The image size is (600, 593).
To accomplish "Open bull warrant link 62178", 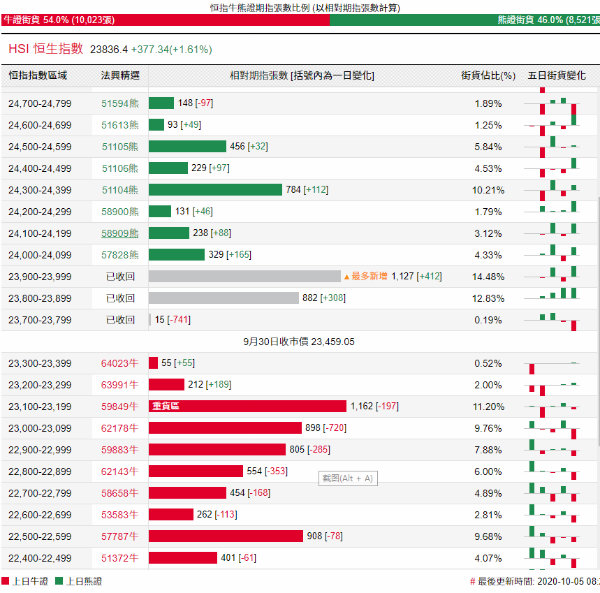I will pyautogui.click(x=119, y=428).
